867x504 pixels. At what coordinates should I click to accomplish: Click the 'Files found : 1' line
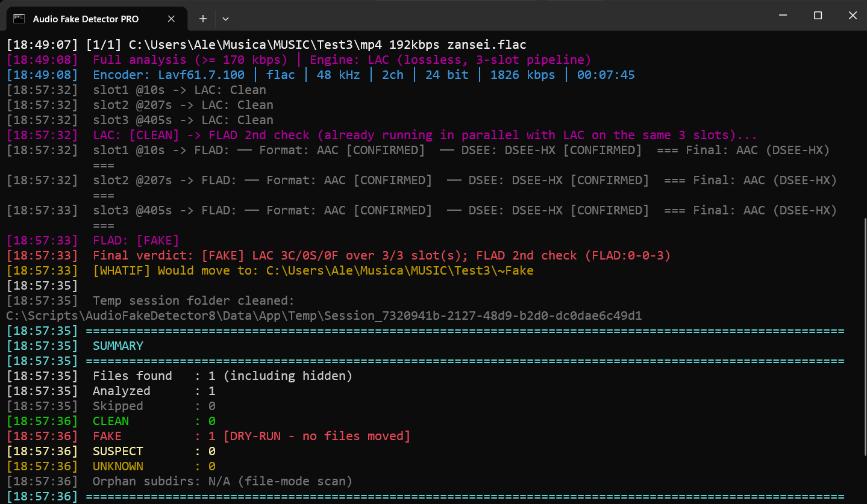(180, 376)
